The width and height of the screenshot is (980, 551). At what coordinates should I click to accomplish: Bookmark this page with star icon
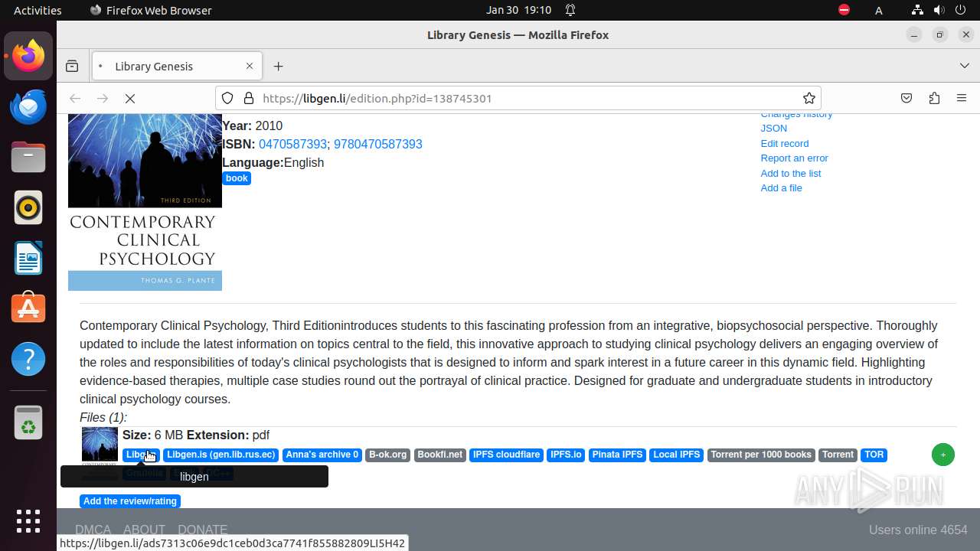[x=808, y=98]
